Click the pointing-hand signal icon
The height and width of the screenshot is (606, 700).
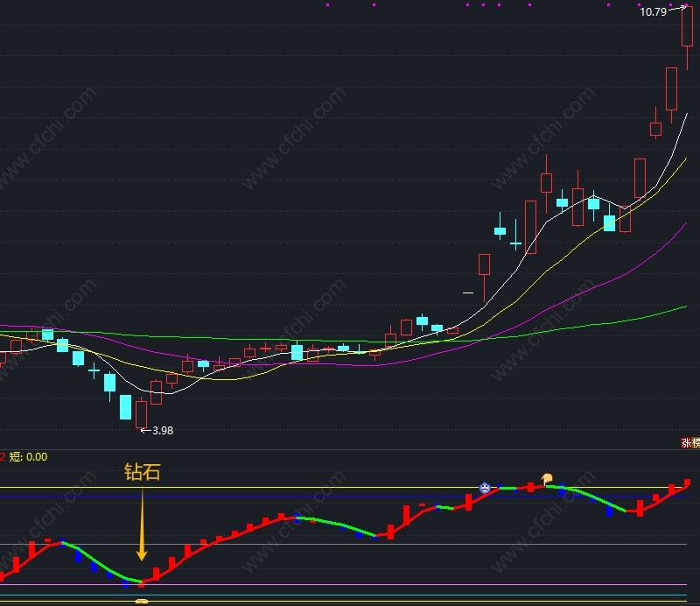[547, 479]
